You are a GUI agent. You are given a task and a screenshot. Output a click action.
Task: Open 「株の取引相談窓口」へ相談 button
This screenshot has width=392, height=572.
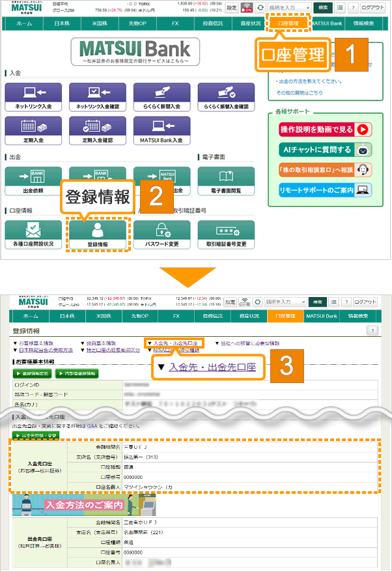tap(326, 169)
